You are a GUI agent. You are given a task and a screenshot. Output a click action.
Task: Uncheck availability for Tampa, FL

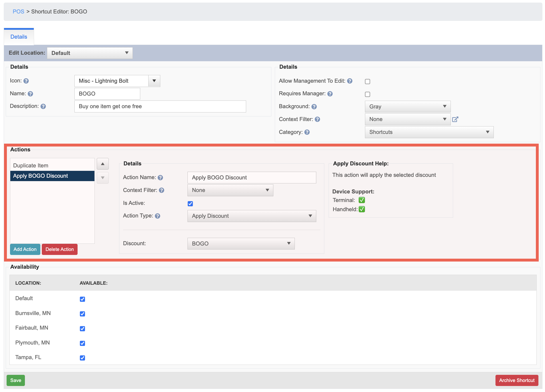tap(82, 358)
